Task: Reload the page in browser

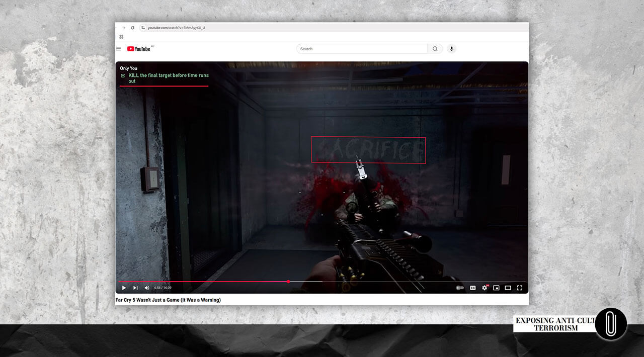Action: tap(133, 28)
